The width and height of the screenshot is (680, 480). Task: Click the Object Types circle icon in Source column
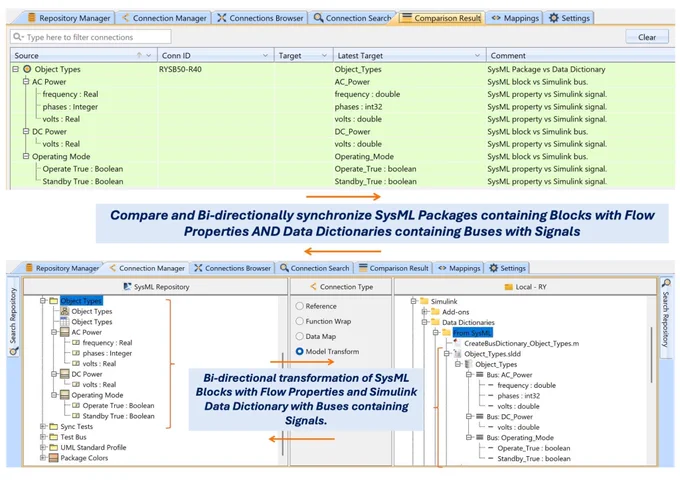coord(27,69)
